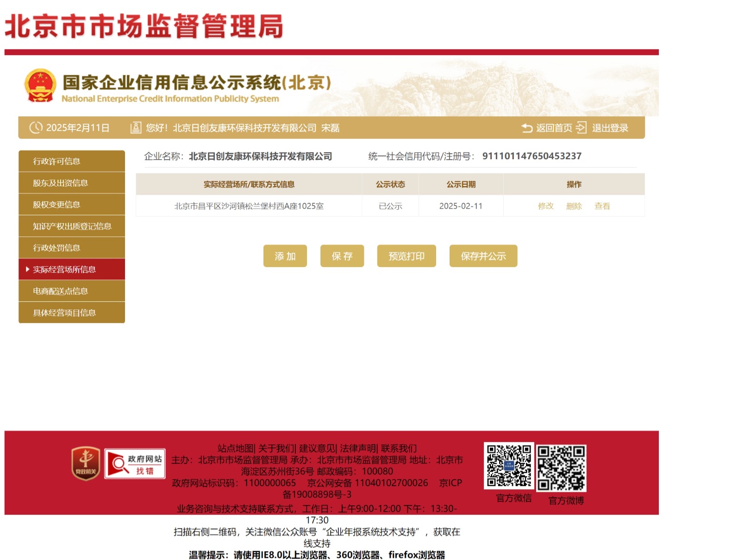
Task: Click the 退出登录 logout icon
Action: pyautogui.click(x=581, y=128)
